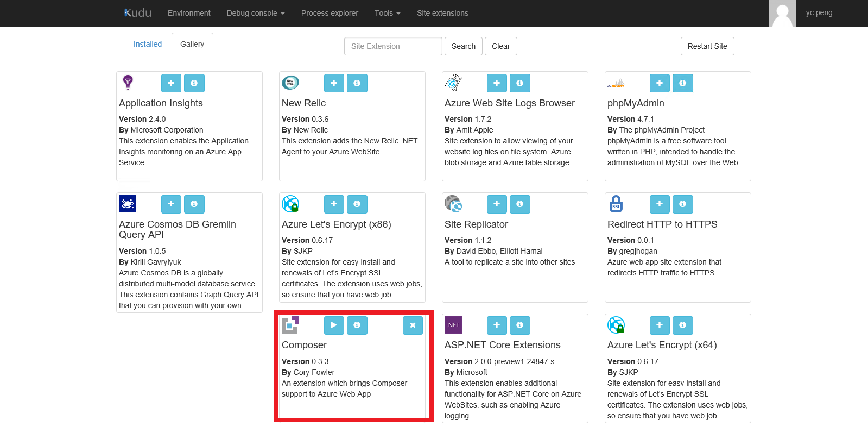Install the phpMyAdmin extension

[x=660, y=83]
